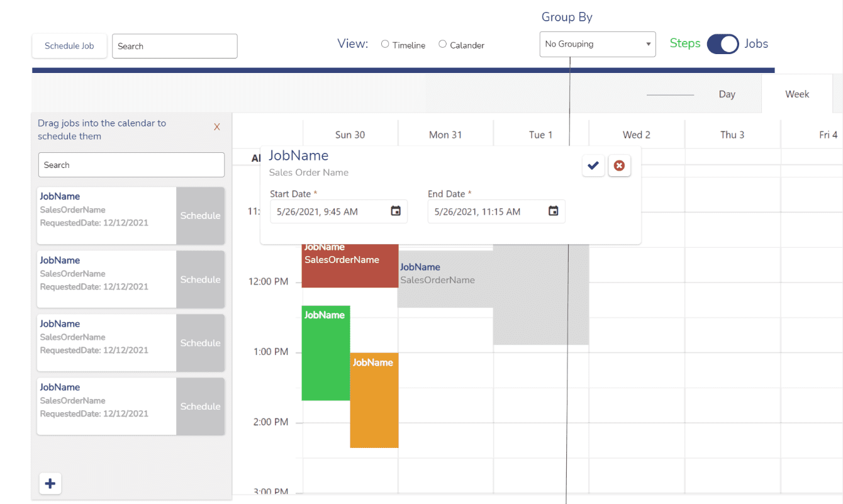843x504 pixels.
Task: Select the green JobName calendar event
Action: tap(325, 359)
